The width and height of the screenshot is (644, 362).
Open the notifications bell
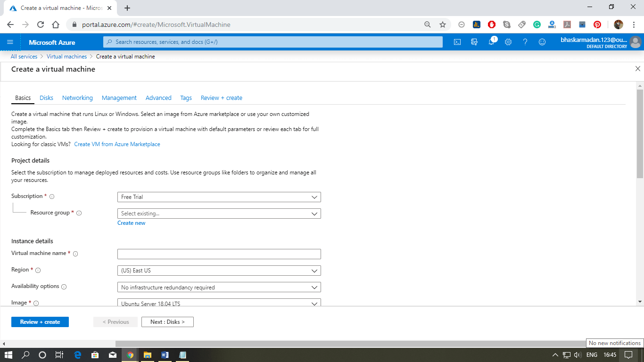[x=491, y=42]
